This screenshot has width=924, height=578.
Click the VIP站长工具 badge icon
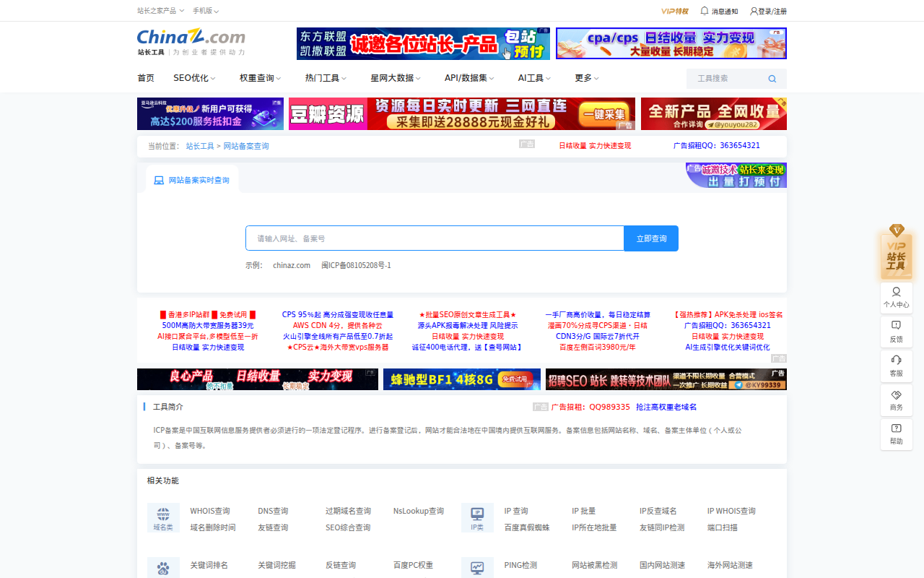896,254
